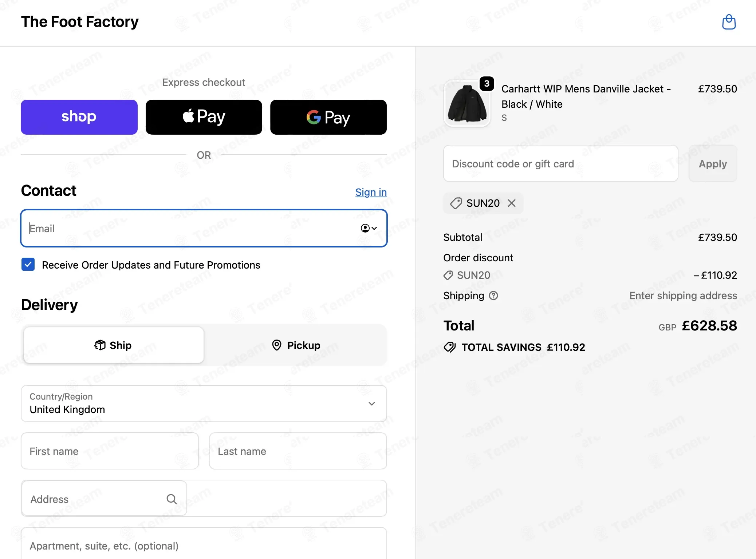Click the GBP currency label
The width and height of the screenshot is (756, 559).
coord(667,327)
